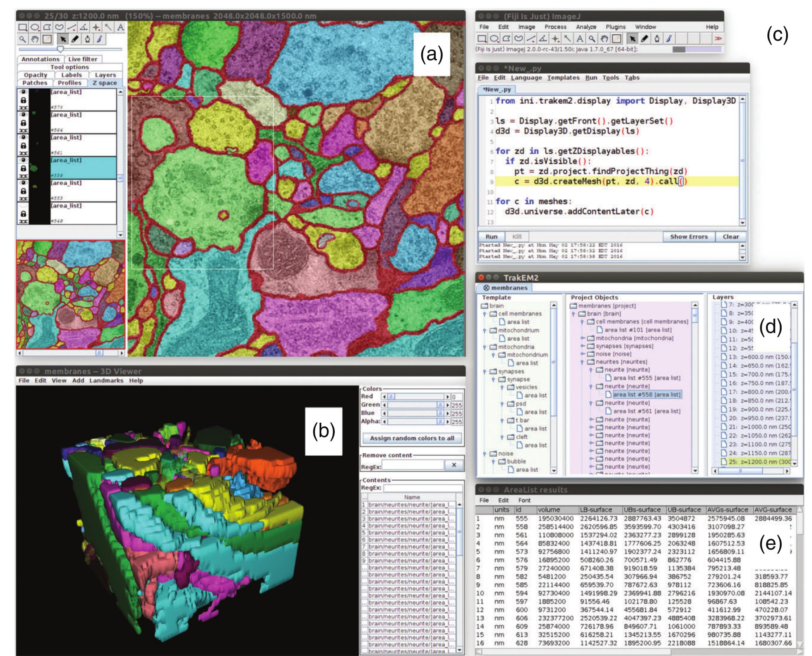Show hidden area_list #548 via its eye

click(23, 206)
